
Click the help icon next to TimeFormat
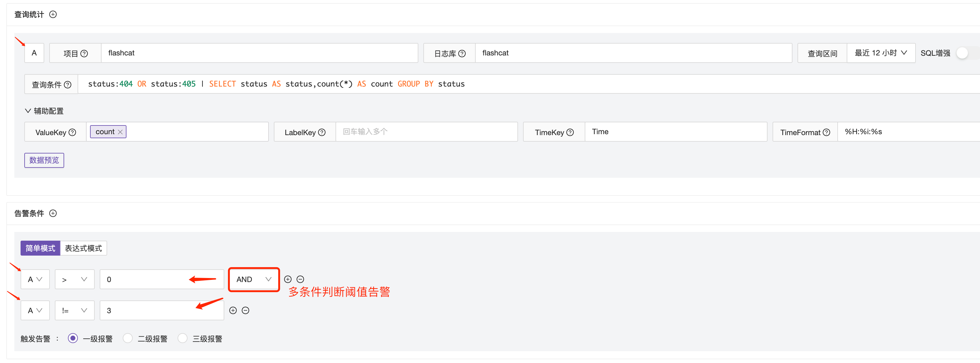click(x=826, y=132)
